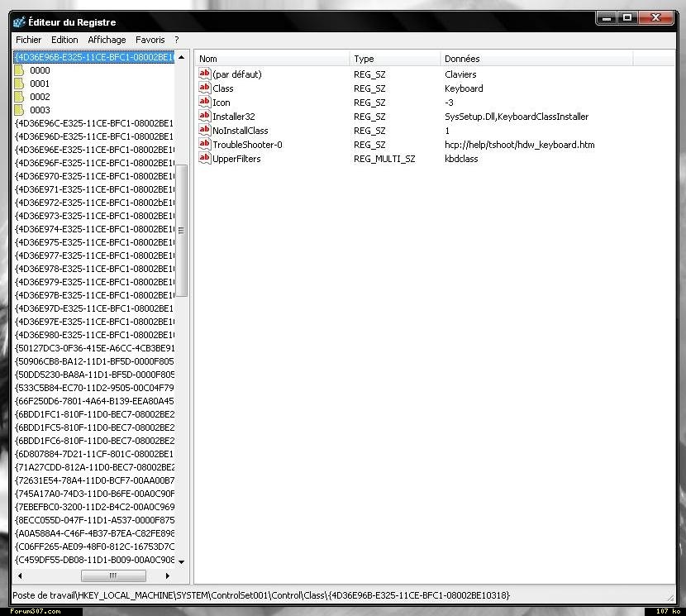Viewport: 686px width, 616px height.
Task: Click the string icon of Installer32 value
Action: (204, 116)
